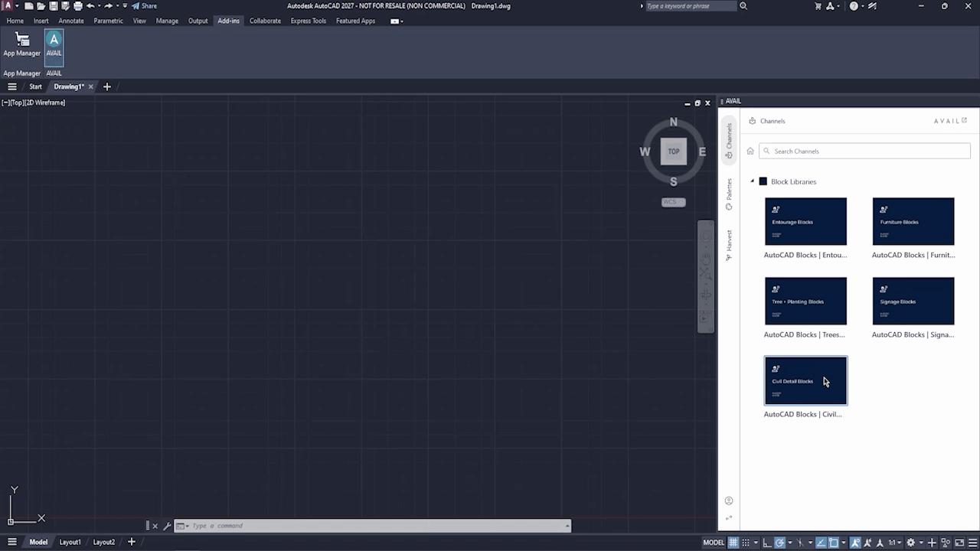Collapse the Block Libraries tree group
This screenshot has height=551, width=980.
753,181
